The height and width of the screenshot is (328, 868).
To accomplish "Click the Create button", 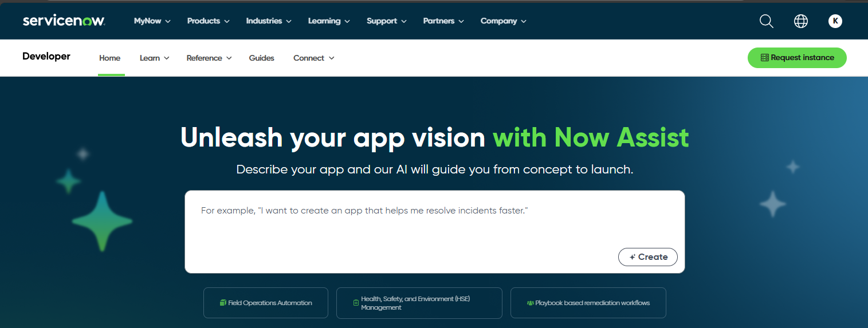I will (648, 257).
